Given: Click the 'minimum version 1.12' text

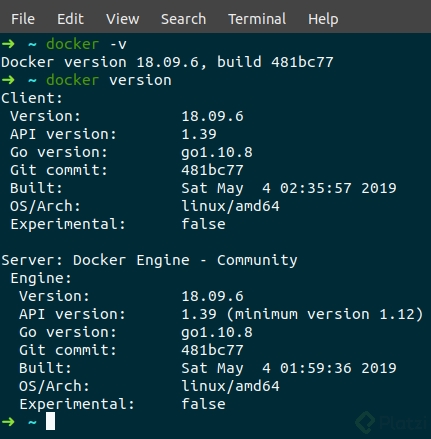Looking at the screenshot, I should coord(325,314).
